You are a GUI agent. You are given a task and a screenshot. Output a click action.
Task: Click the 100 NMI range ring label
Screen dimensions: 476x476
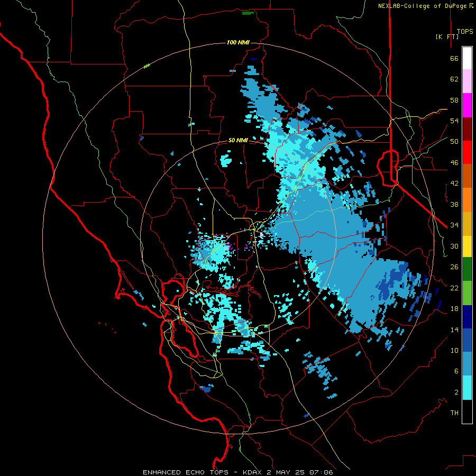click(x=238, y=42)
